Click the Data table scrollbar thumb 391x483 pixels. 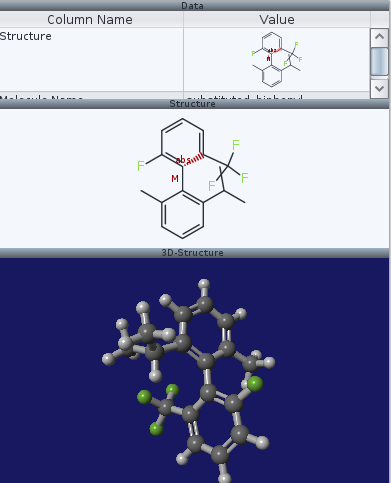pos(379,62)
